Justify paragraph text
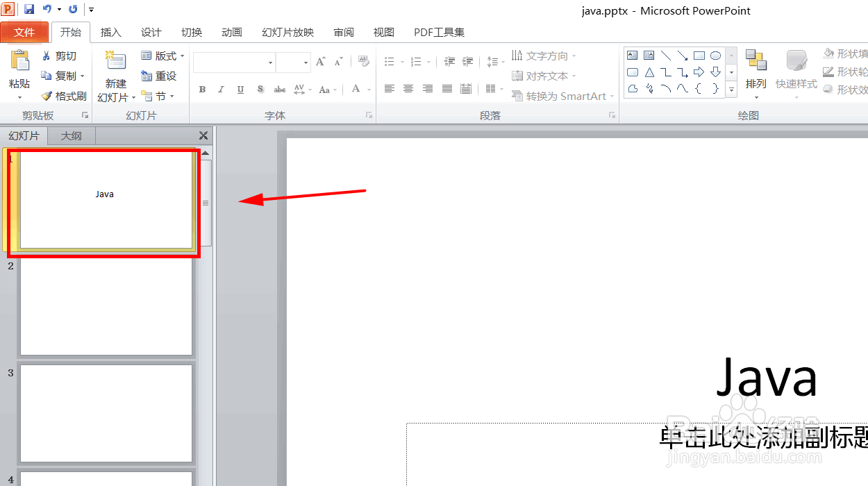 pyautogui.click(x=447, y=89)
